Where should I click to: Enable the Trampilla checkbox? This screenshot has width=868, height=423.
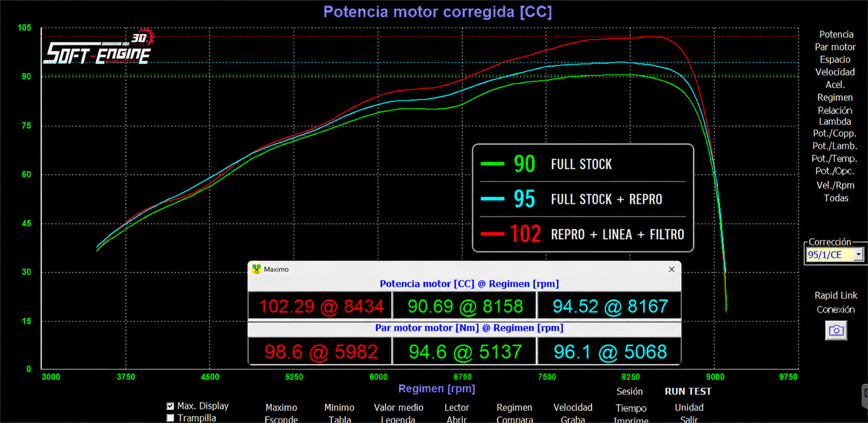coord(170,418)
